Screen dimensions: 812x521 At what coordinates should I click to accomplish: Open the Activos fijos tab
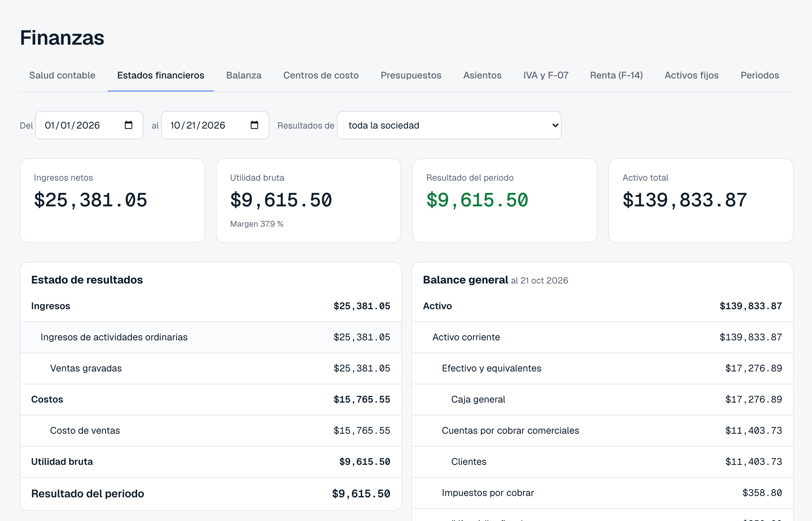692,75
